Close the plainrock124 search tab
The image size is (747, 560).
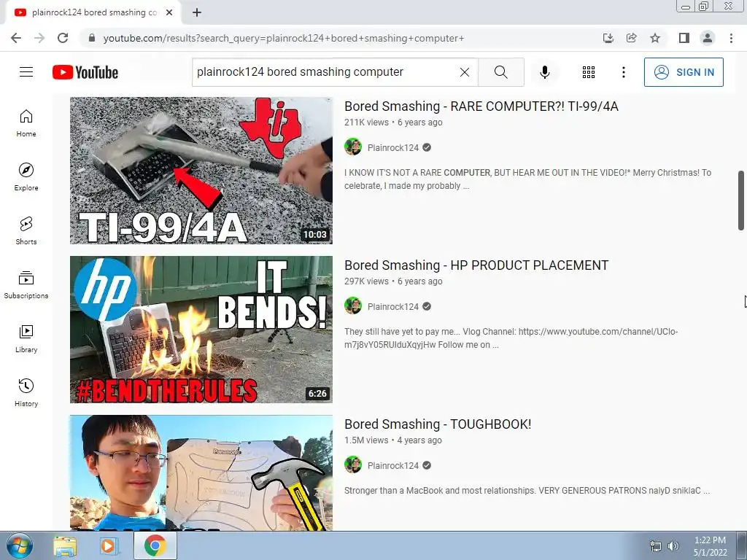coord(169,12)
